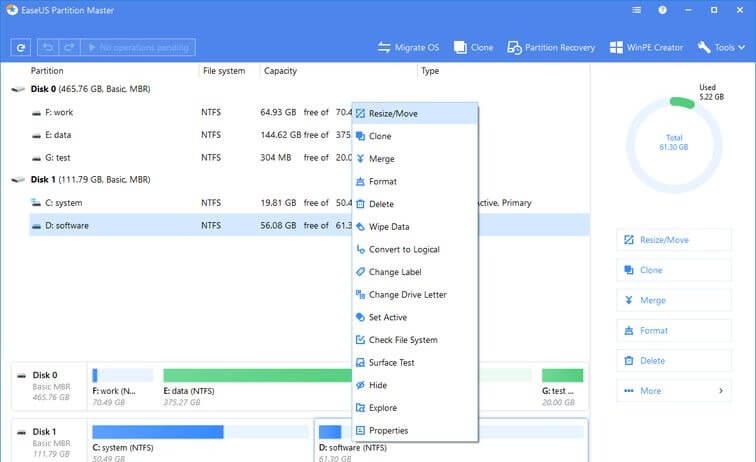Screen dimensions: 756x462
Task: Click the EaseUS Partition Master logo icon
Action: point(12,10)
